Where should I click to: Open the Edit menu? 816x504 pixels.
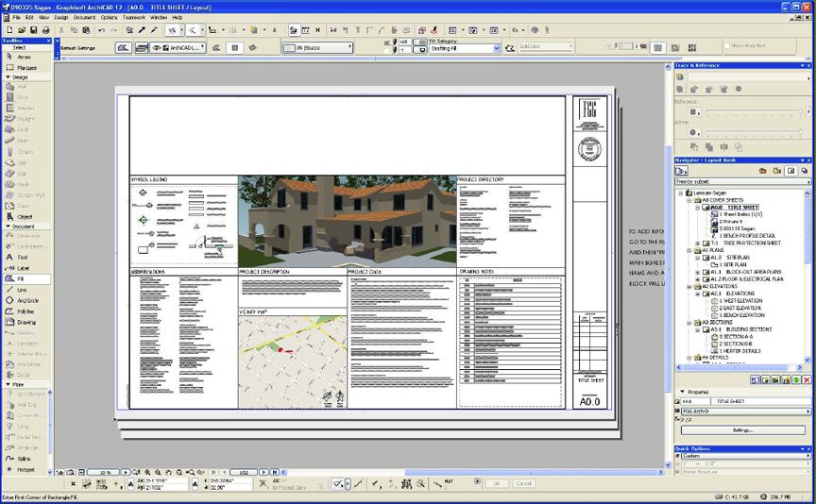tap(29, 17)
